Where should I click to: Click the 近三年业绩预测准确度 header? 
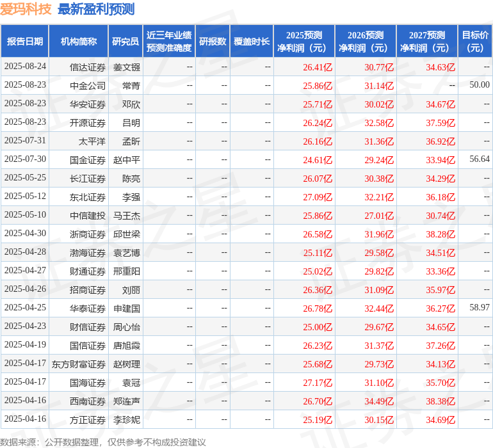pos(169,41)
